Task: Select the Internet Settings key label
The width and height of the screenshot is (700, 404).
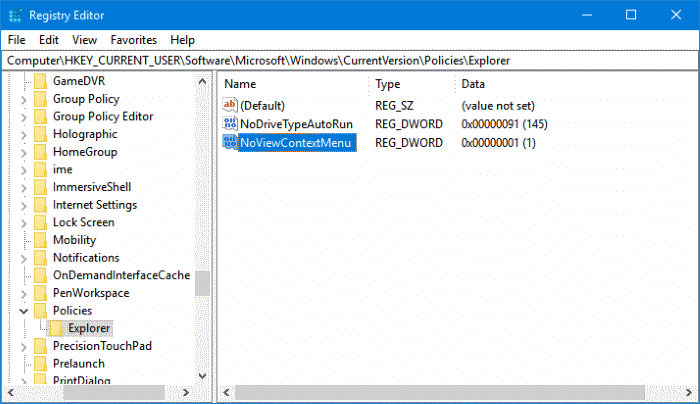Action: [x=95, y=205]
